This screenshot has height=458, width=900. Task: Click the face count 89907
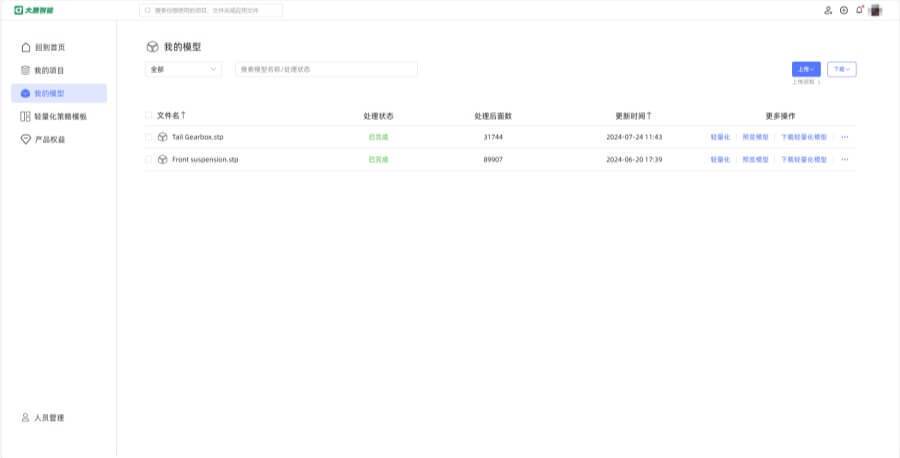(493, 160)
